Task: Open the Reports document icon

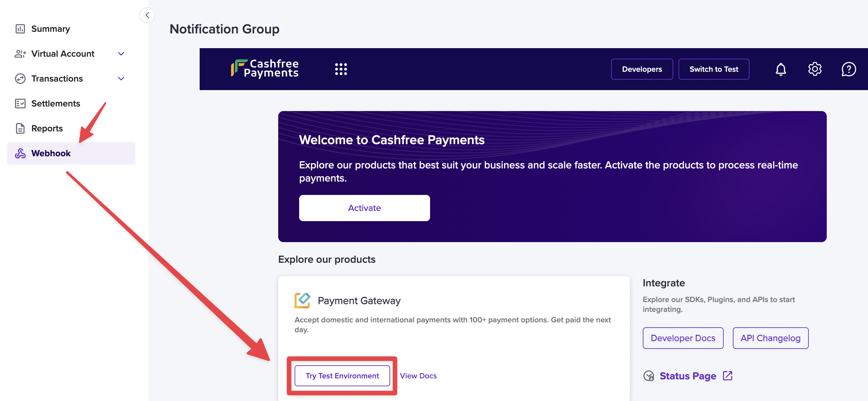Action: coord(21,128)
